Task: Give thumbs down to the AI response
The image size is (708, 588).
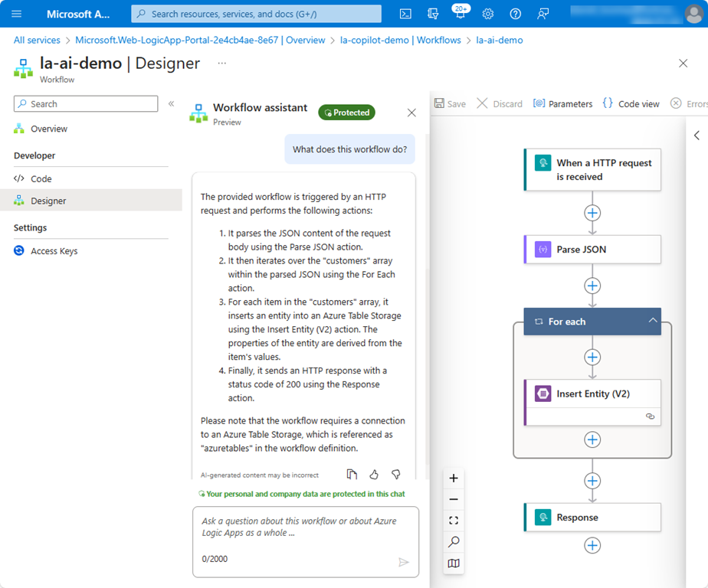Action: tap(396, 475)
